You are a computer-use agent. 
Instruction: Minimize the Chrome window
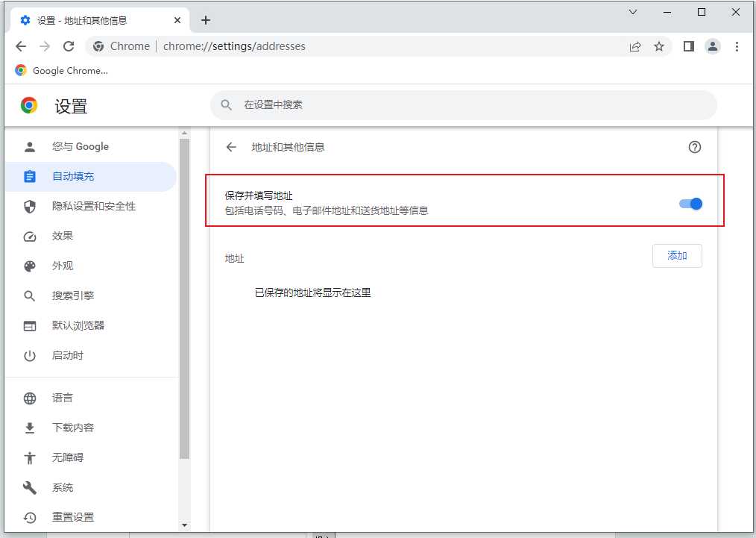pos(667,12)
